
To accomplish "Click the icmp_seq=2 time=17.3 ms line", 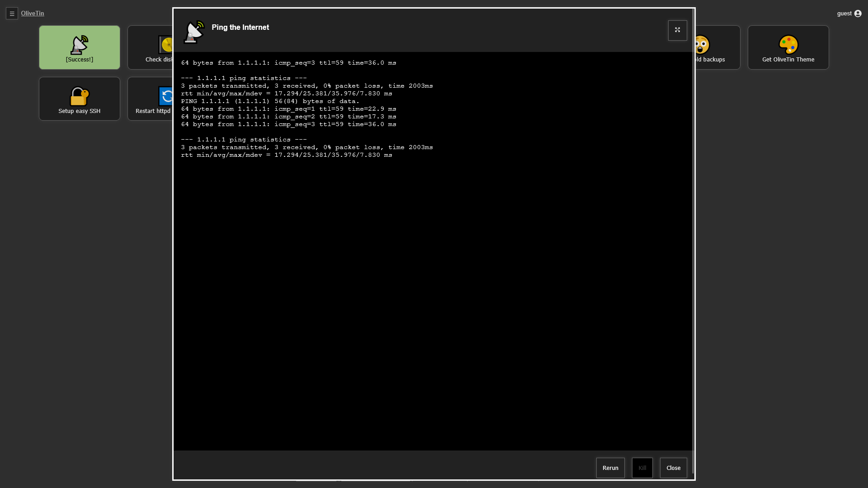I will [x=288, y=117].
